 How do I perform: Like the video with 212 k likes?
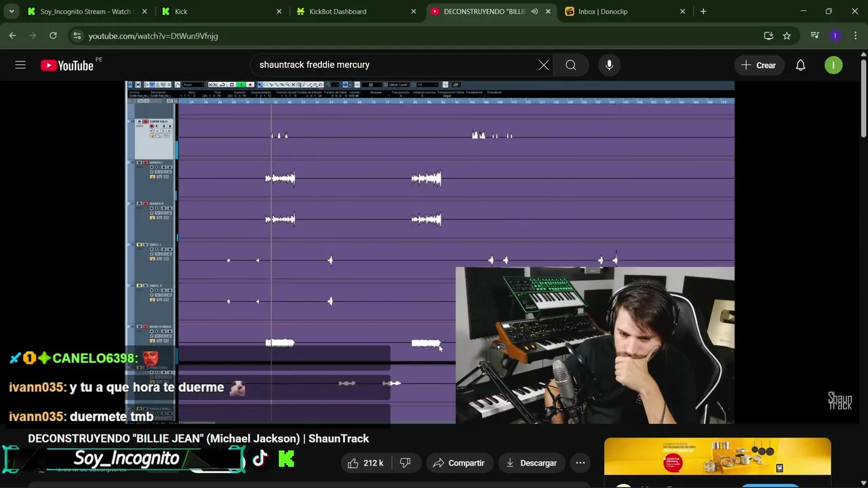click(x=366, y=463)
